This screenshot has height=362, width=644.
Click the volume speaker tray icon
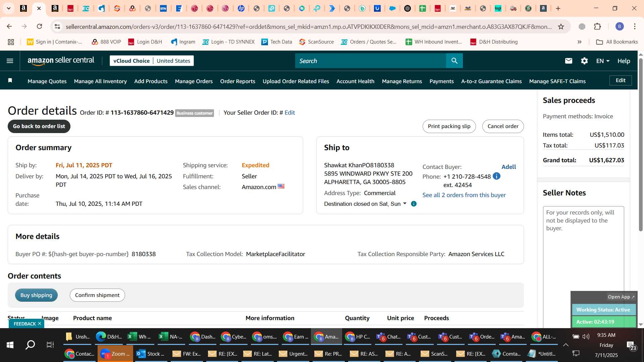pos(586,336)
